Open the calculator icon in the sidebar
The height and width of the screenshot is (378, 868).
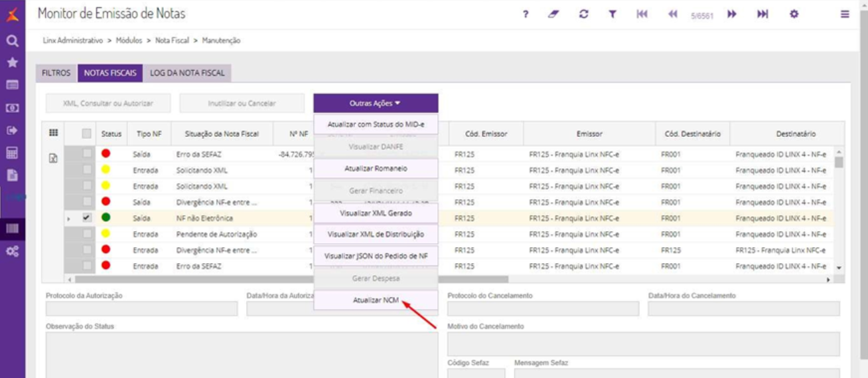[12, 153]
